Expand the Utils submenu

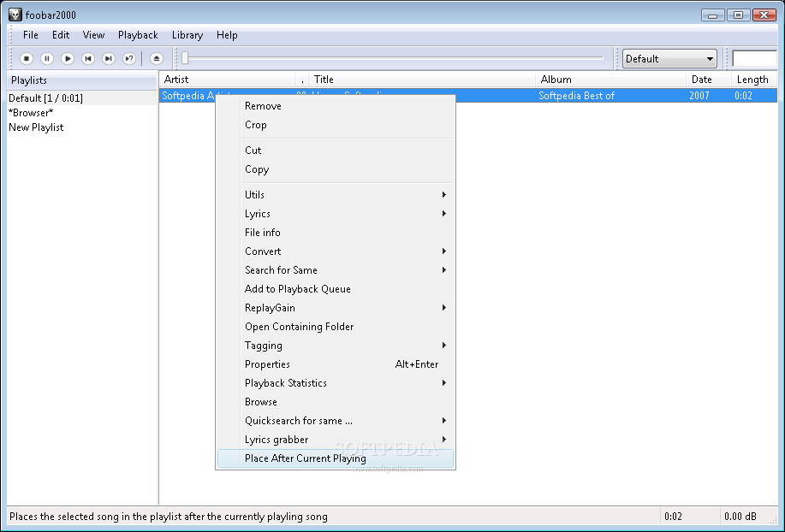[x=336, y=195]
